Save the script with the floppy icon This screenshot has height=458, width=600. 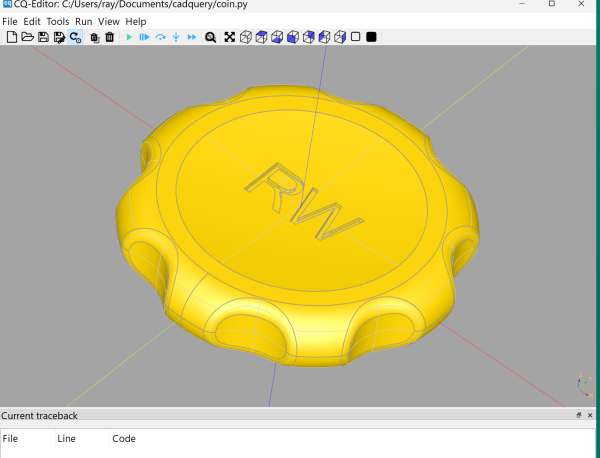pyautogui.click(x=43, y=37)
